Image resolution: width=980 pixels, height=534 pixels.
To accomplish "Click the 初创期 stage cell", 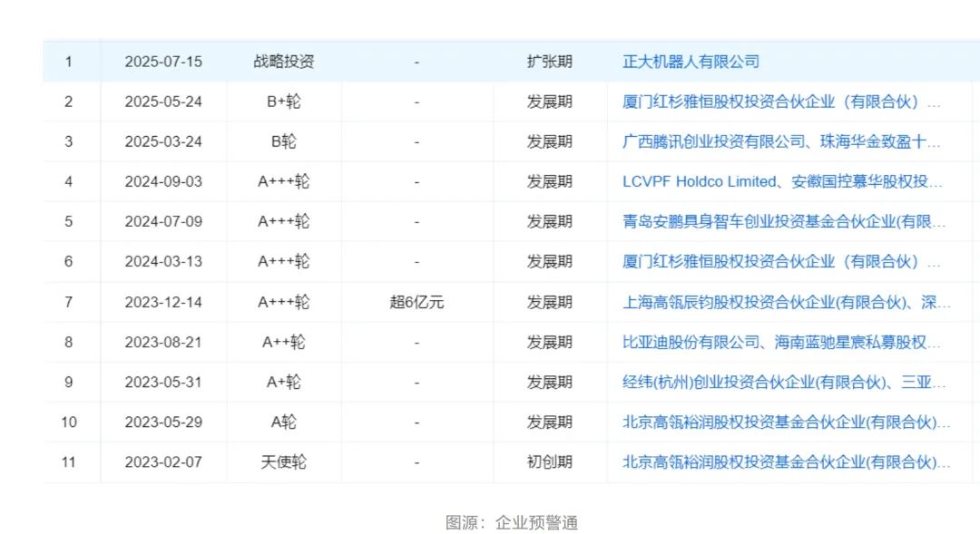I will [x=549, y=462].
